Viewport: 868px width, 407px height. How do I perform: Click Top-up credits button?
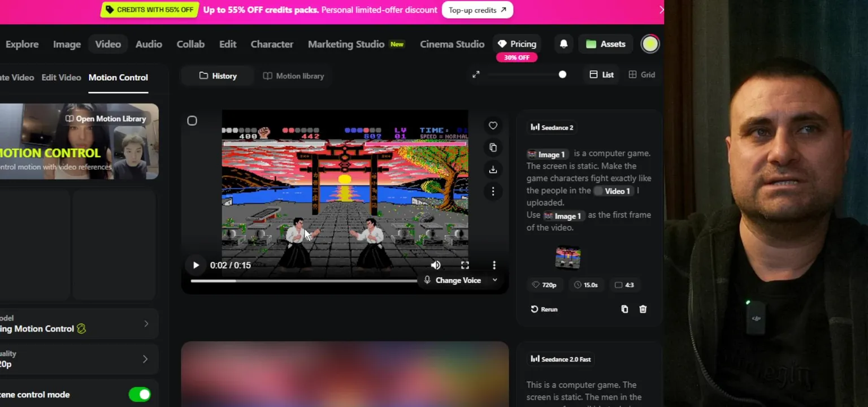(477, 10)
